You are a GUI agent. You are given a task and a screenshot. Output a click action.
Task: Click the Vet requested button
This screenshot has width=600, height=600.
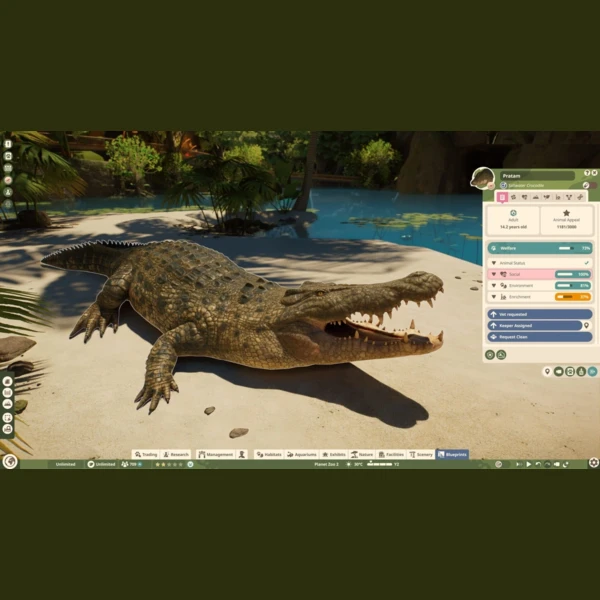[540, 314]
